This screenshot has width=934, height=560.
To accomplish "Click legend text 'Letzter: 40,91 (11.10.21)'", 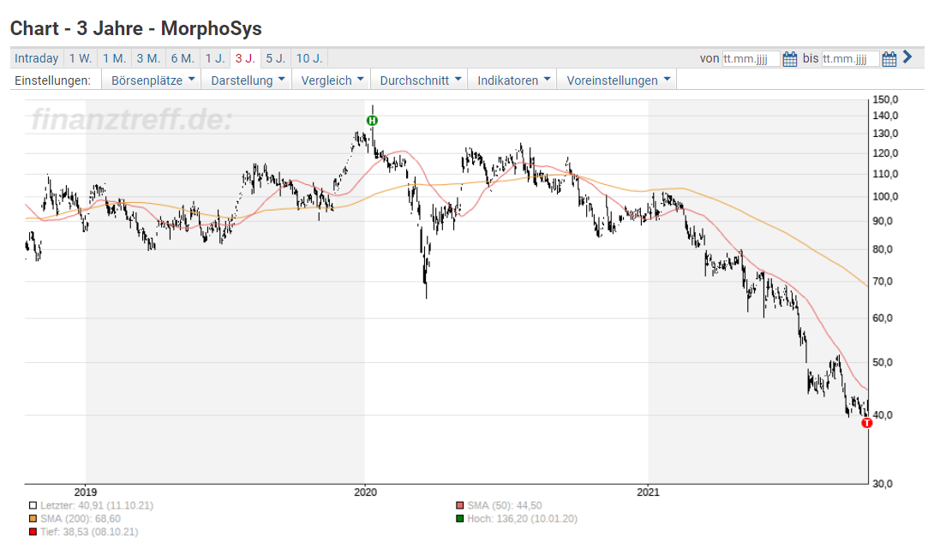I will pos(97,506).
